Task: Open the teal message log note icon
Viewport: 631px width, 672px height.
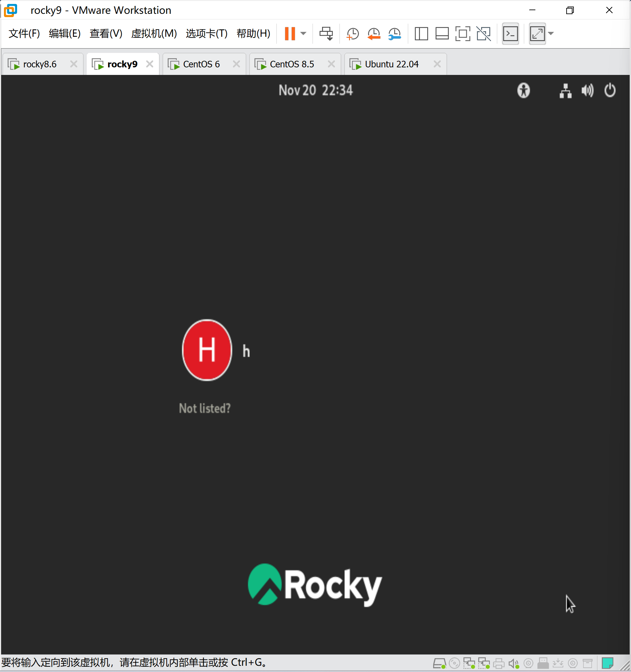Action: click(608, 663)
